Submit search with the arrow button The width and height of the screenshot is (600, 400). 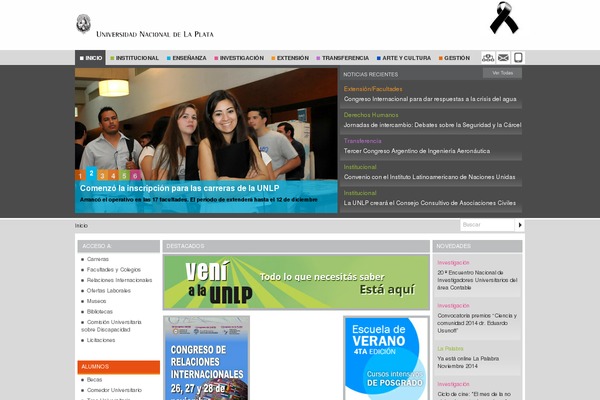coord(520,225)
